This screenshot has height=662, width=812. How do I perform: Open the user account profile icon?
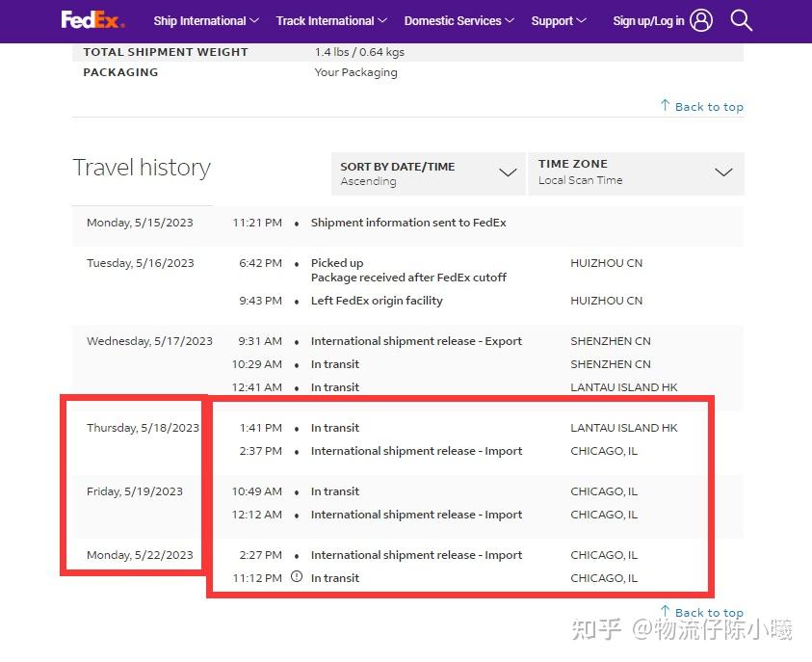coord(701,20)
